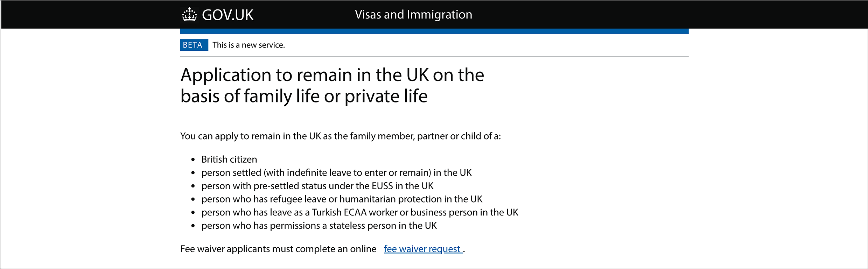Click the blue bar beneath the header
Screen dimensions: 868x269
pos(434,31)
